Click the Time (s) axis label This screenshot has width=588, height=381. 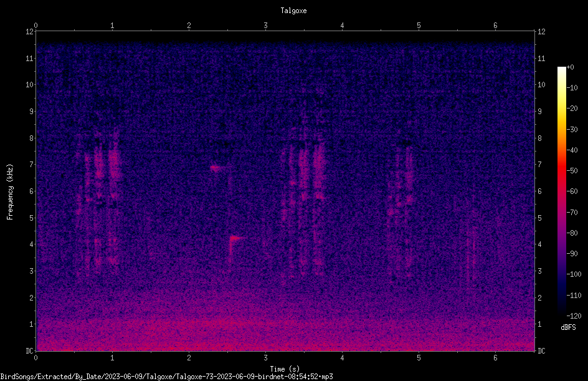[x=285, y=369]
